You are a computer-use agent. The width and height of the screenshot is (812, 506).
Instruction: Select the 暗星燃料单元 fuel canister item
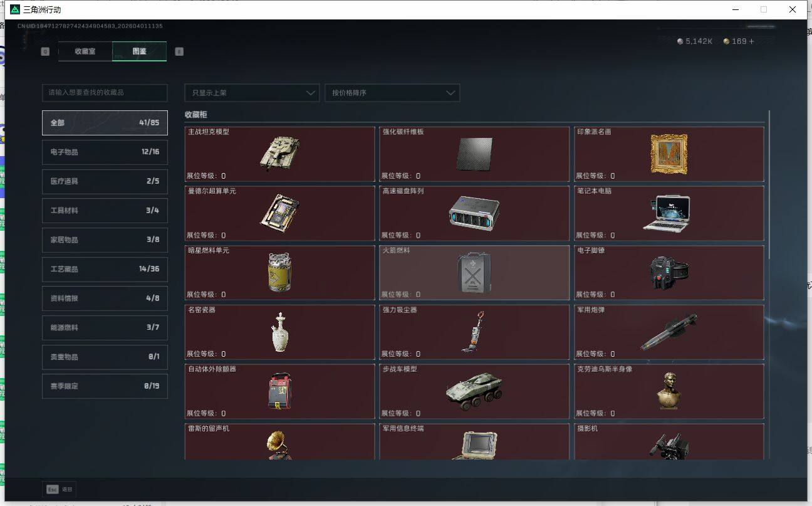279,273
